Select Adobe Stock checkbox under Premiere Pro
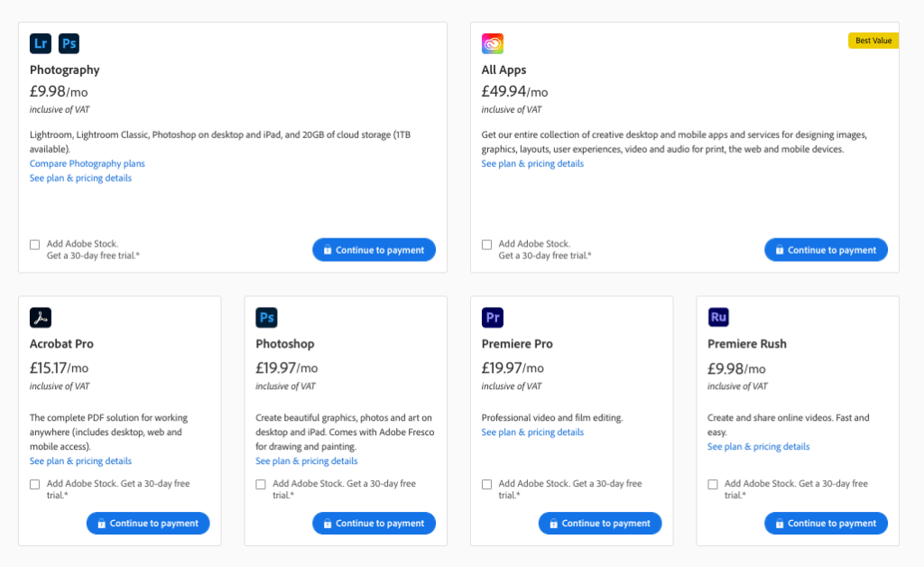 point(486,485)
